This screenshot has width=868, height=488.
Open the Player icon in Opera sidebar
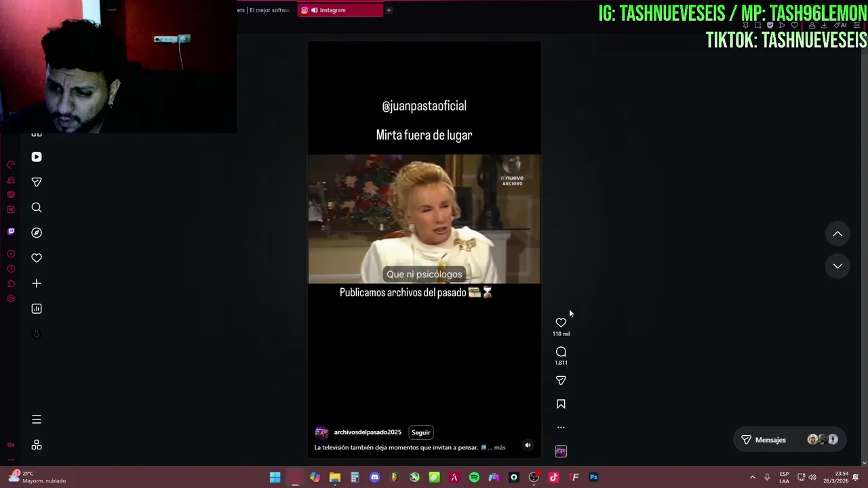click(11, 253)
